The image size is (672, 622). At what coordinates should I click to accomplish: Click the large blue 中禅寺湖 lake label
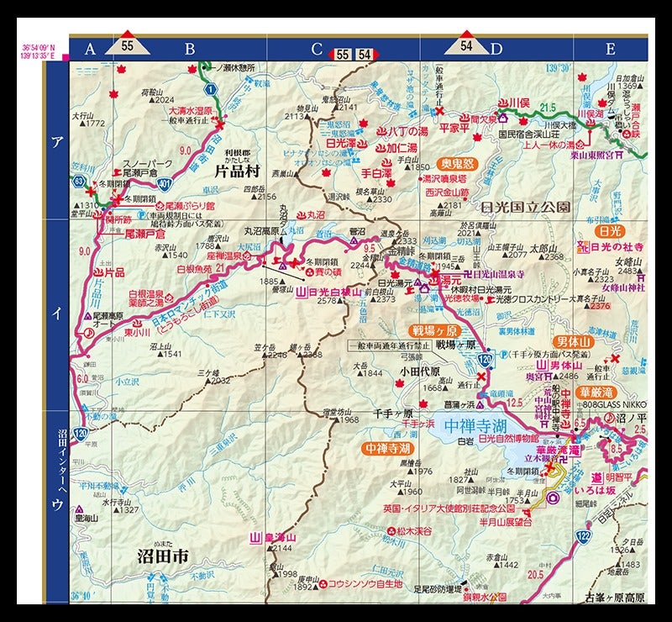click(x=475, y=426)
